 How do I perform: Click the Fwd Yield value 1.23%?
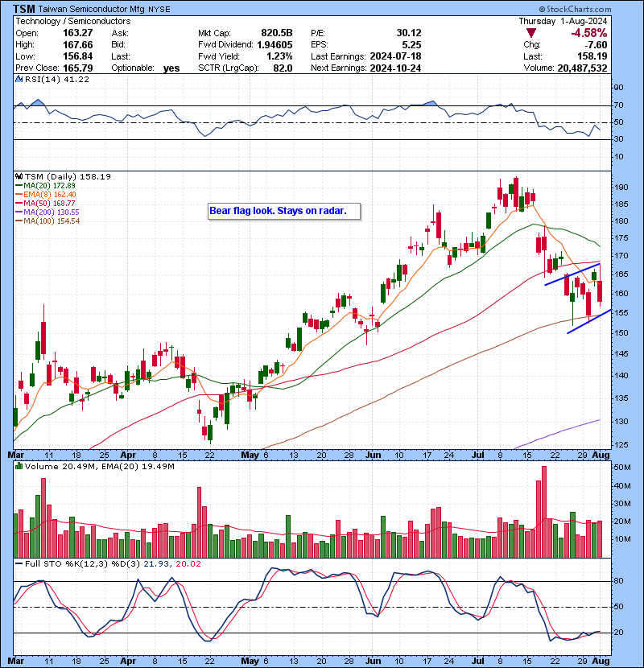[x=279, y=56]
